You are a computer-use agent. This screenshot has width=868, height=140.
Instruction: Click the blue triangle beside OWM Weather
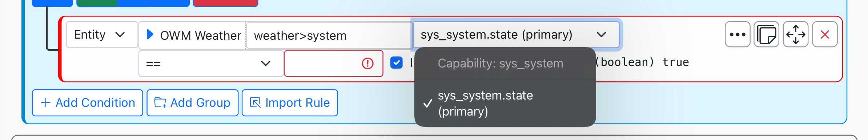click(149, 35)
